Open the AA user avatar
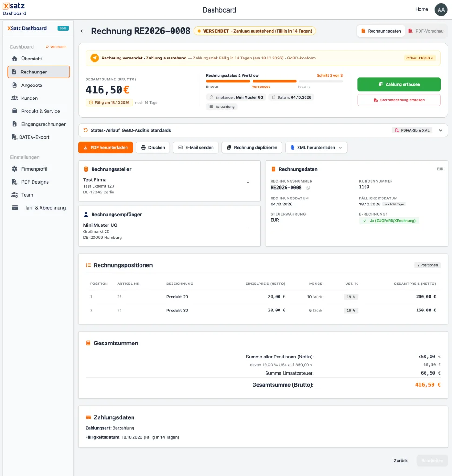The image size is (452, 476). (x=441, y=10)
